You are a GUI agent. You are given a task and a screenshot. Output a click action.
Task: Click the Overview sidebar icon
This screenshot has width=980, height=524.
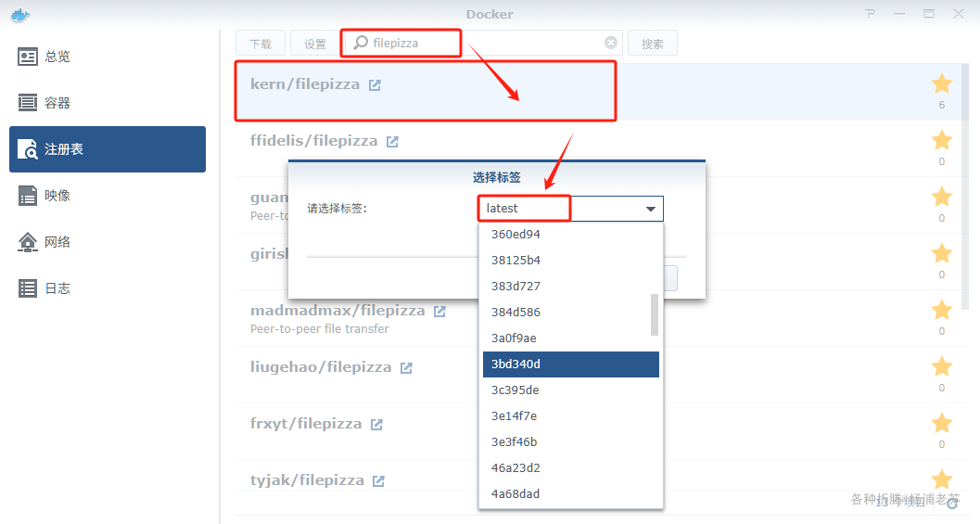click(28, 57)
